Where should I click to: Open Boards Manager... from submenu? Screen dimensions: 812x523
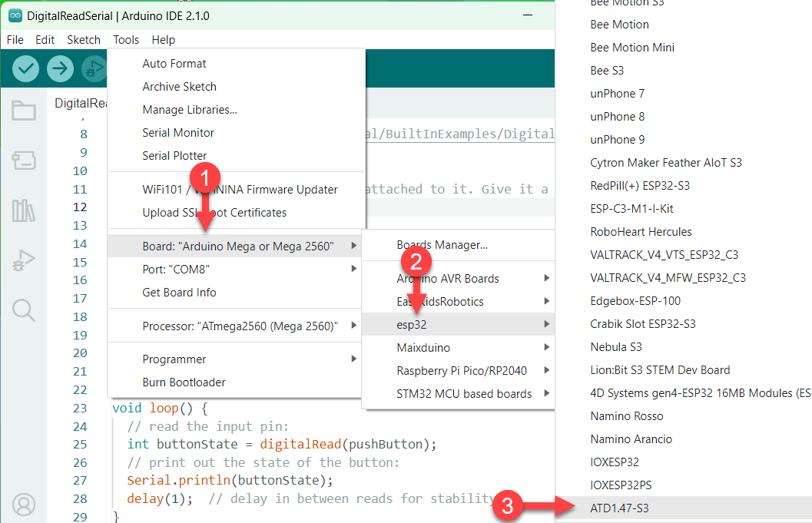[459, 245]
